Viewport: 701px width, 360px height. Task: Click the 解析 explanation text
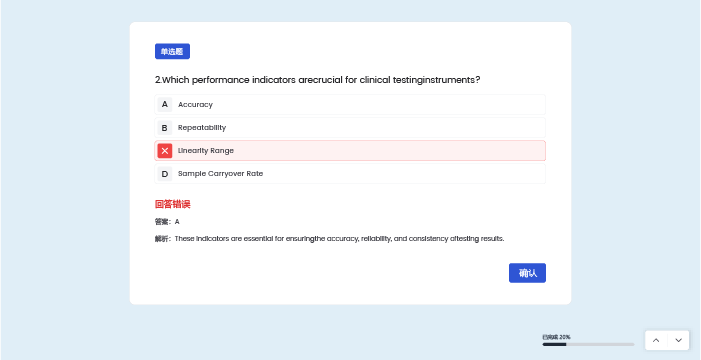(329, 239)
